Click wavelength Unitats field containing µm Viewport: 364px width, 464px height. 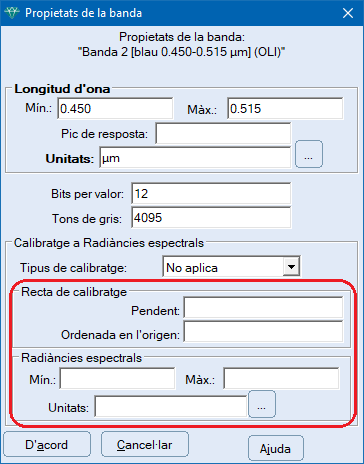coord(195,158)
